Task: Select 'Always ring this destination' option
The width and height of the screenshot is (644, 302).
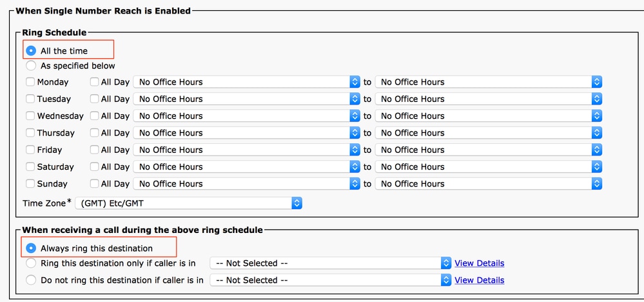Action: tap(31, 248)
